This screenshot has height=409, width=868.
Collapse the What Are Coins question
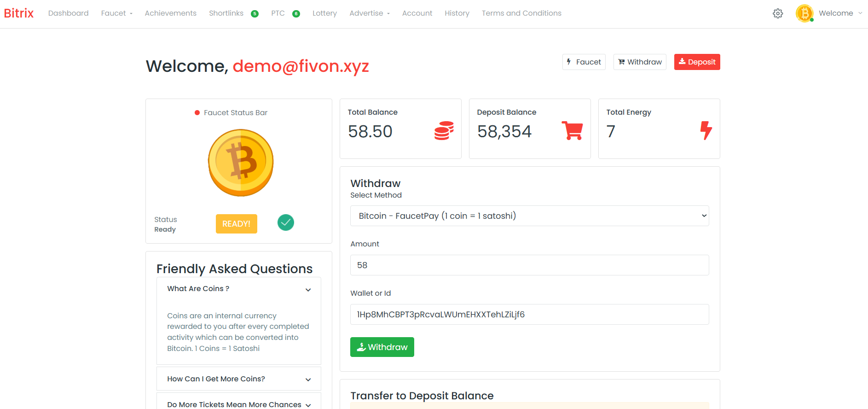click(239, 289)
